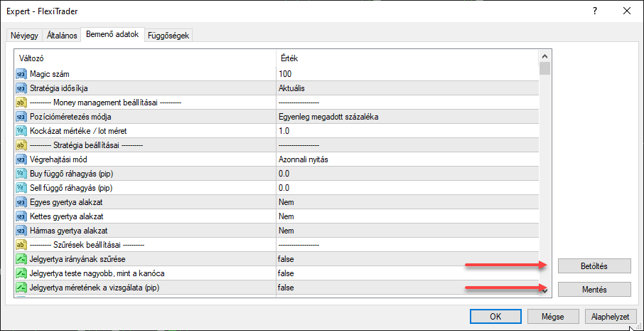This screenshot has width=644, height=331.
Task: Select the Buy függő ráhagyás value 0.0
Action: pos(284,174)
